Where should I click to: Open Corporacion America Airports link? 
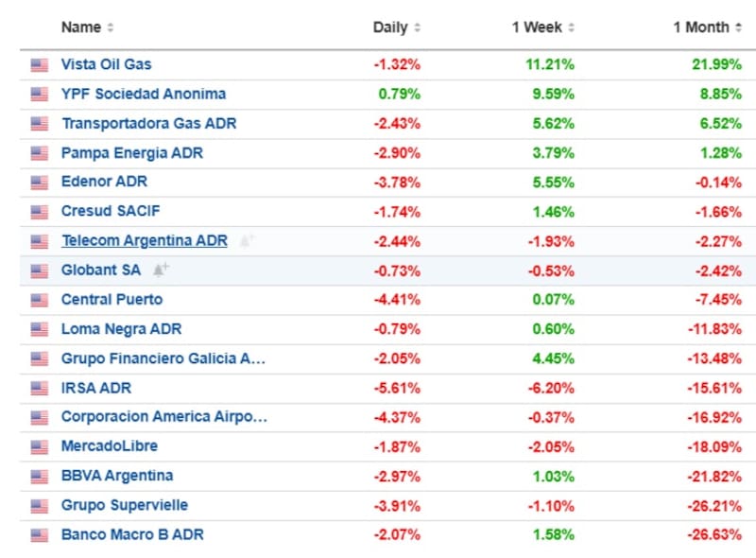click(164, 417)
